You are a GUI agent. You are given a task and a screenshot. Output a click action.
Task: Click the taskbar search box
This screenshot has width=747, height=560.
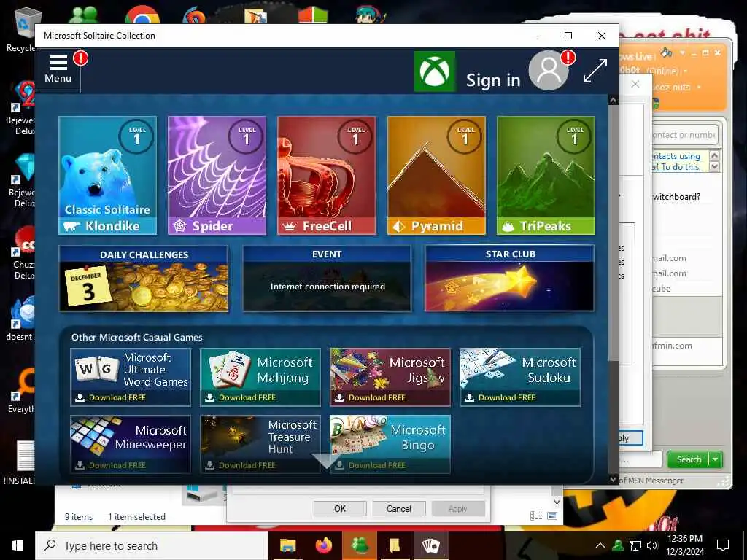coord(152,545)
